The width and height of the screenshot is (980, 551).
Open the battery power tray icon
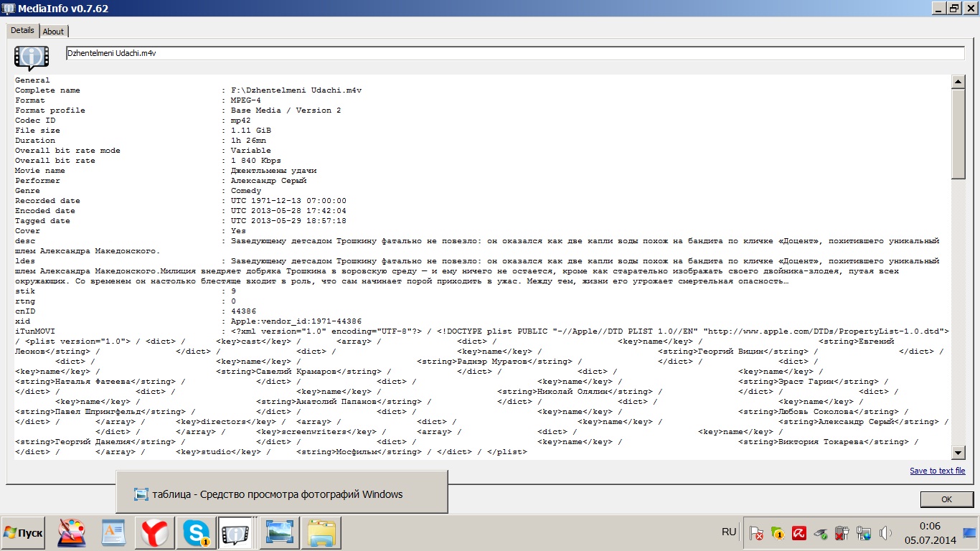click(x=842, y=533)
